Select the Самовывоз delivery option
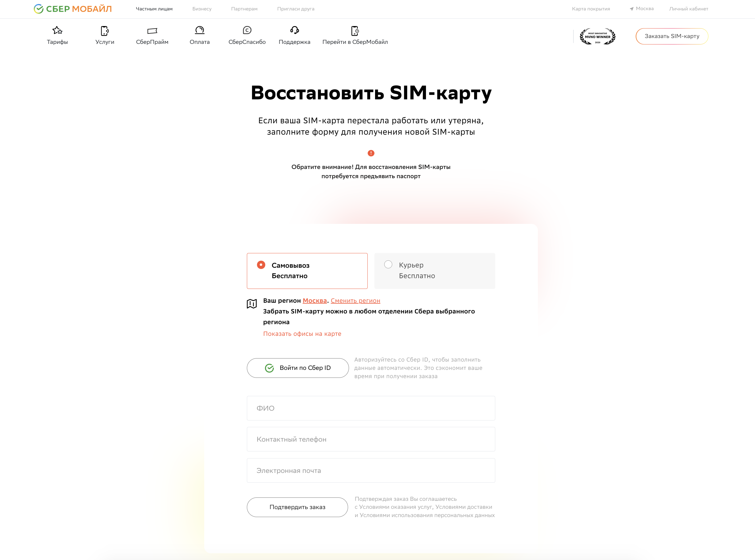The image size is (755, 560). [x=307, y=270]
